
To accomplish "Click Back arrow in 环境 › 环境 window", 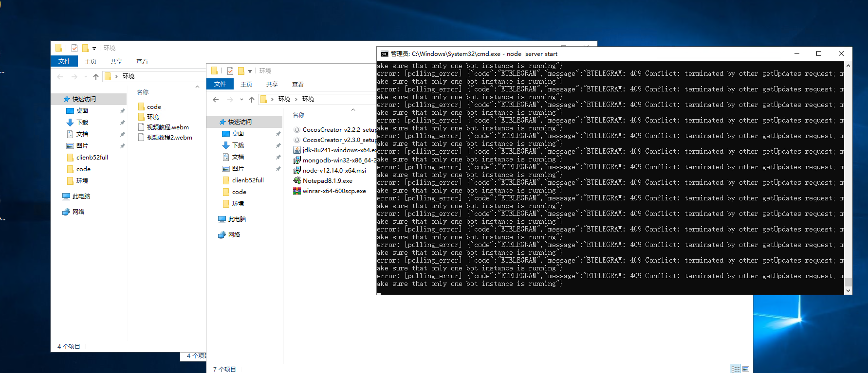I will click(x=216, y=99).
